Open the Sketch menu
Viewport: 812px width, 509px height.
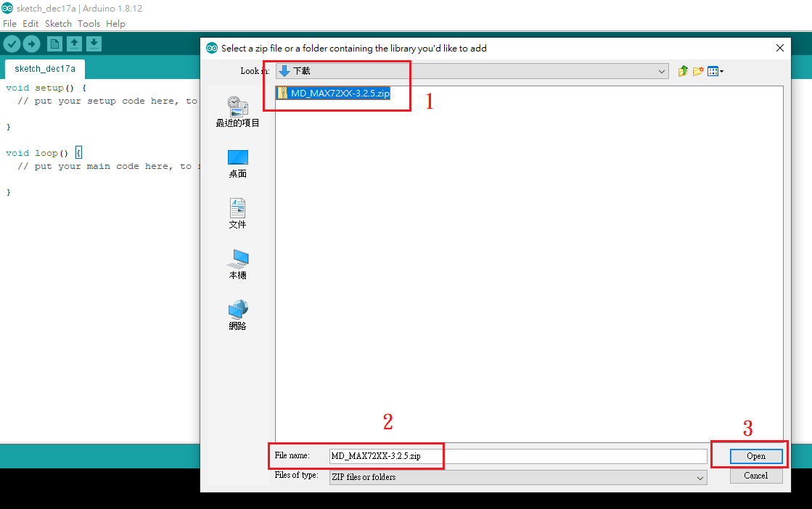tap(58, 24)
